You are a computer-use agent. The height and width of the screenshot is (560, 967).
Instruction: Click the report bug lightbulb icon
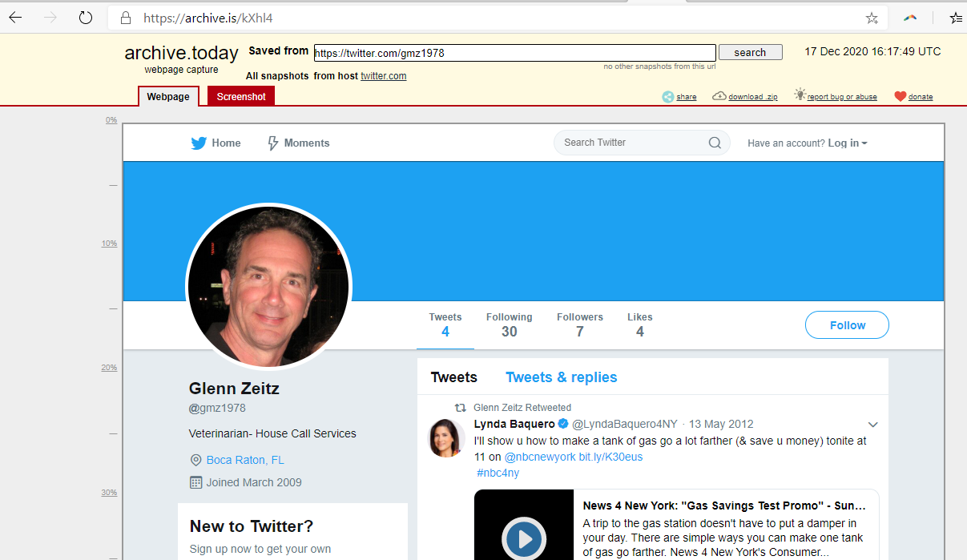click(x=800, y=95)
